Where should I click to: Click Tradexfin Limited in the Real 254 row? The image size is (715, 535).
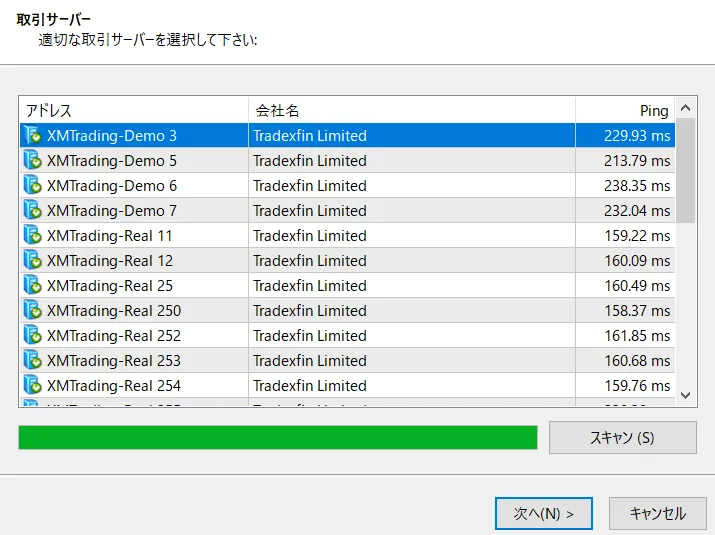pyautogui.click(x=310, y=386)
